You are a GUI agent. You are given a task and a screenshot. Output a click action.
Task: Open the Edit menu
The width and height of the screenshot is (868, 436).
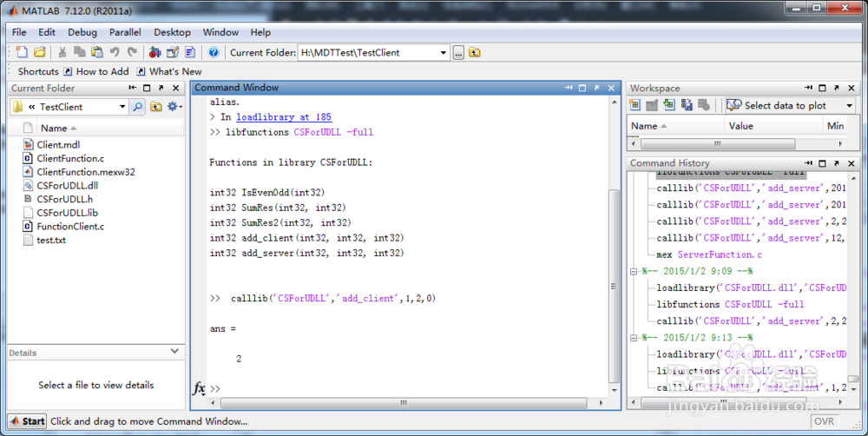pos(47,32)
